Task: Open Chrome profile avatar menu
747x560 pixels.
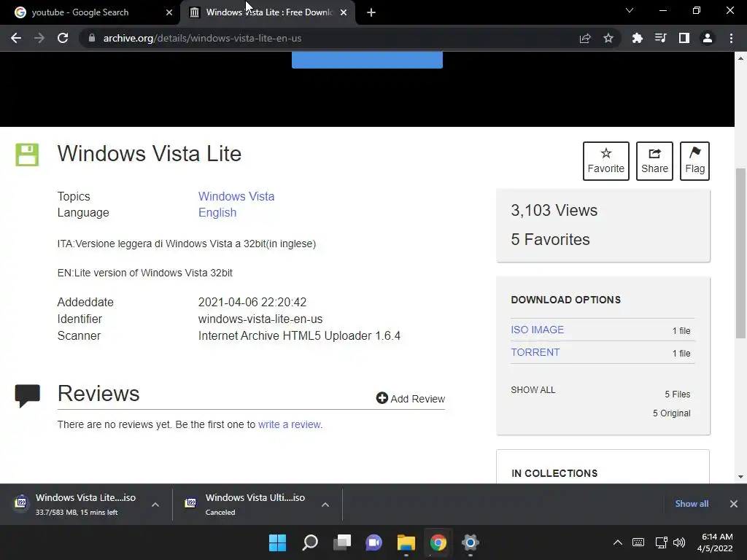Action: click(x=708, y=38)
